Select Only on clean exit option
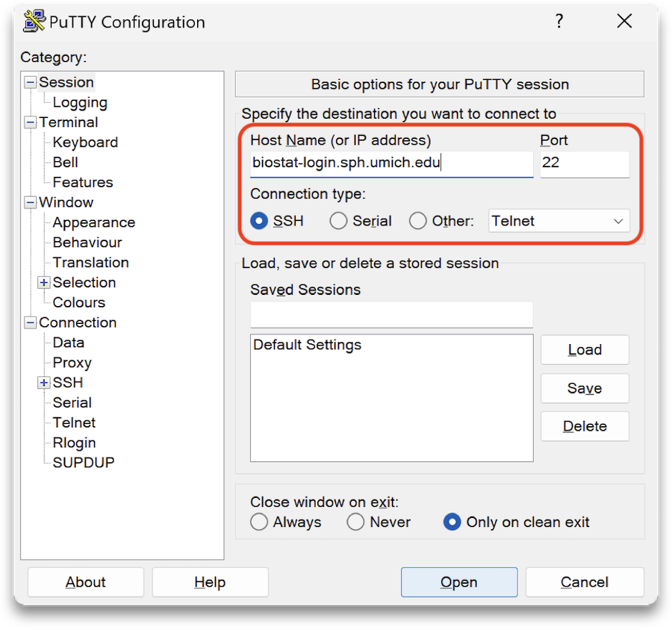This screenshot has height=630, width=672. coord(452,523)
